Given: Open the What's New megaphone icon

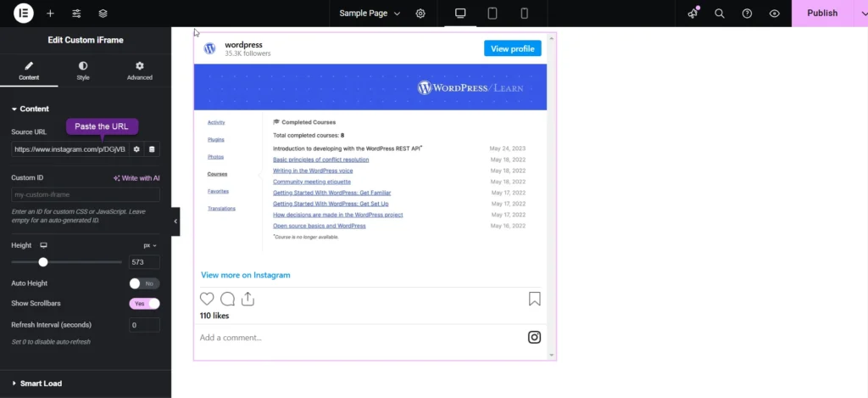Looking at the screenshot, I should coord(693,14).
